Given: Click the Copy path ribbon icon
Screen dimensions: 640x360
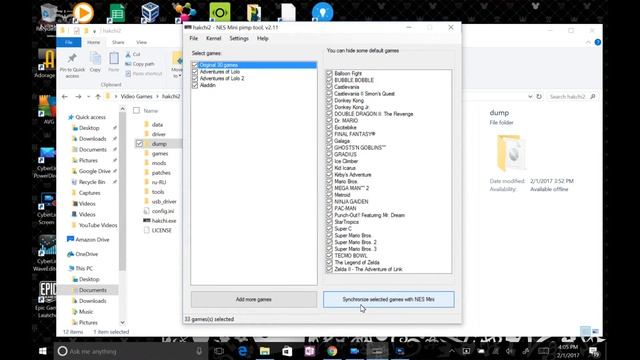Looking at the screenshot, I should 129,64.
